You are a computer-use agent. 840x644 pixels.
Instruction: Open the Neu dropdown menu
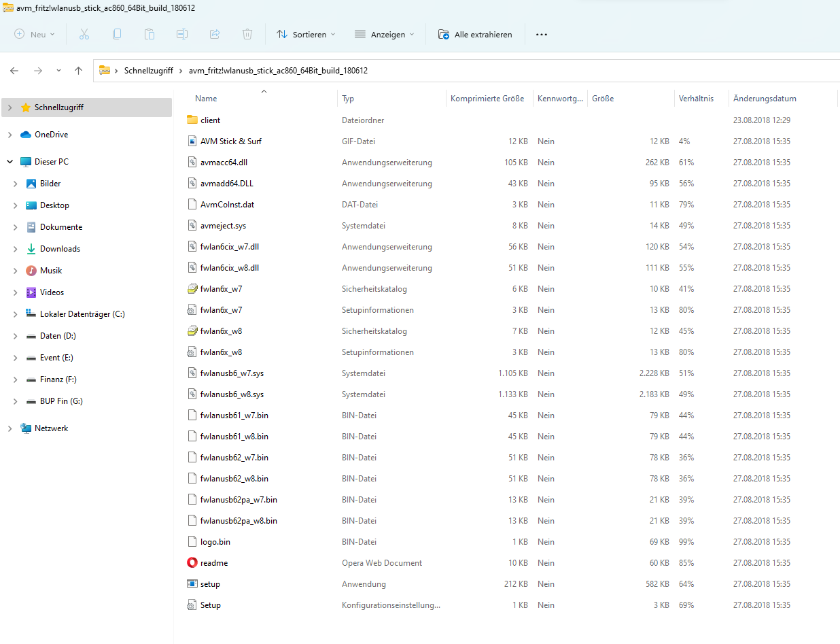point(35,34)
